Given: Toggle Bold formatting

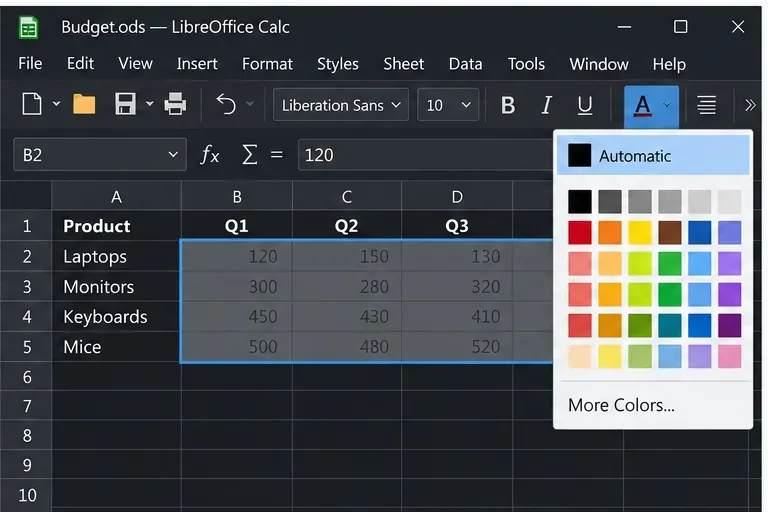Looking at the screenshot, I should (508, 105).
